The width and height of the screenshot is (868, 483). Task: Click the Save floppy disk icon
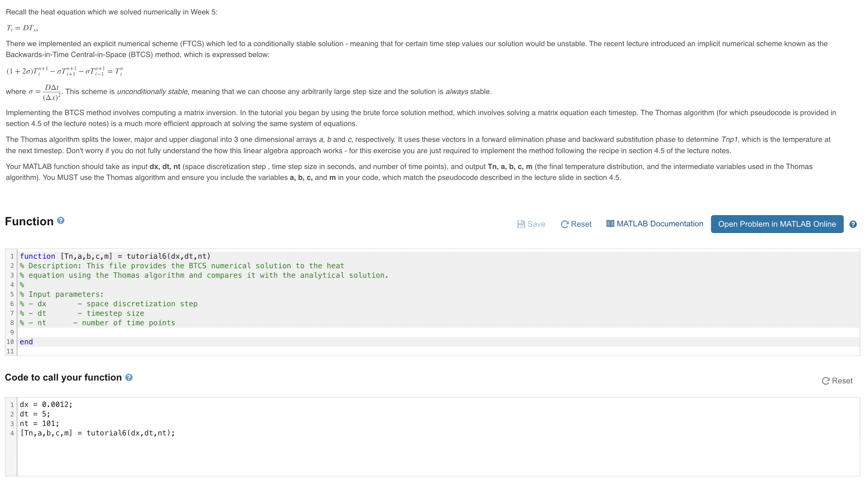[522, 224]
